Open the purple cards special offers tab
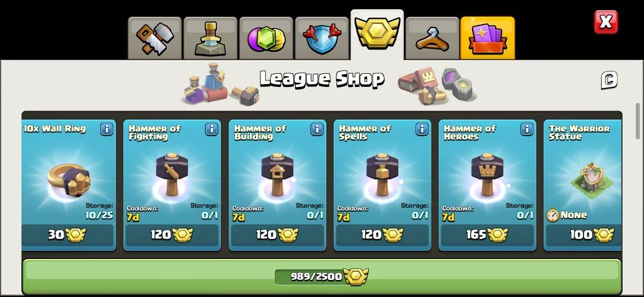644x297 pixels. coord(488,38)
